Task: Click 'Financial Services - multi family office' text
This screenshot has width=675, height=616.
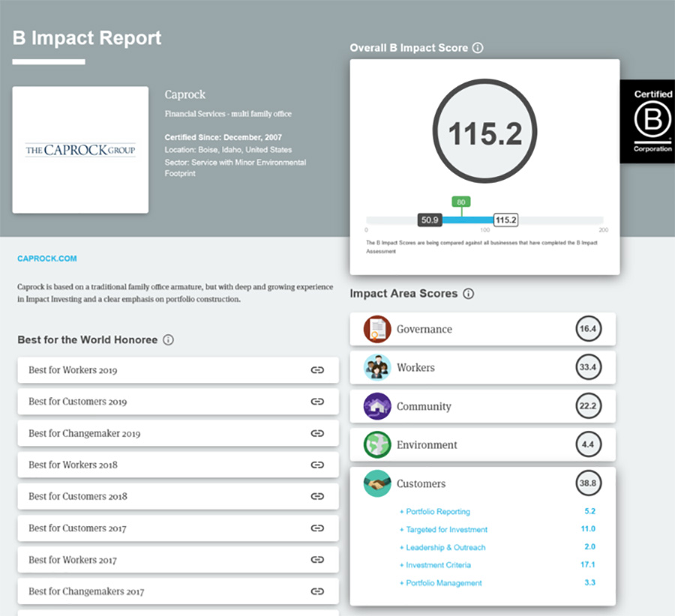Action: point(228,114)
